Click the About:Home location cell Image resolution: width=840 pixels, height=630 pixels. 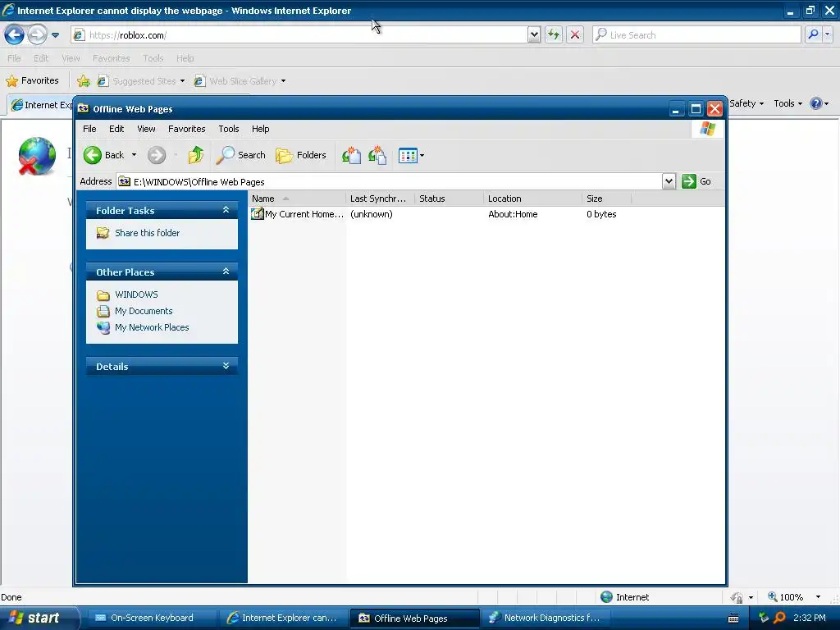click(513, 214)
